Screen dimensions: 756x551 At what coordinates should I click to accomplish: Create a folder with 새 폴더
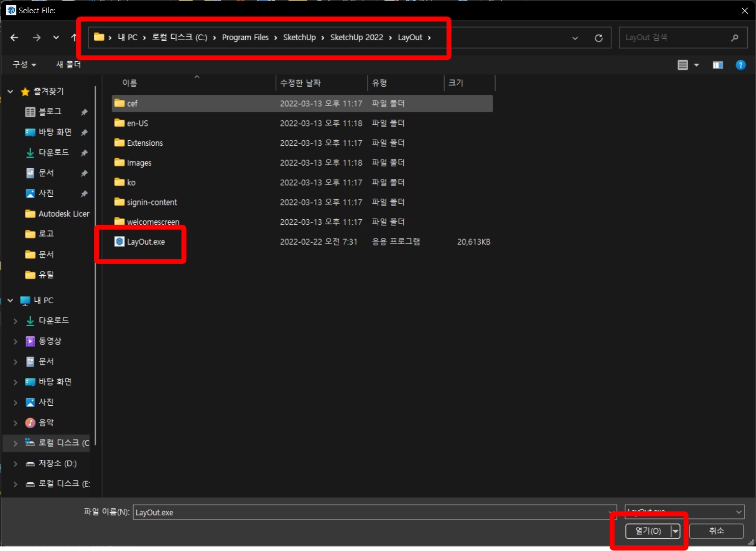point(68,64)
